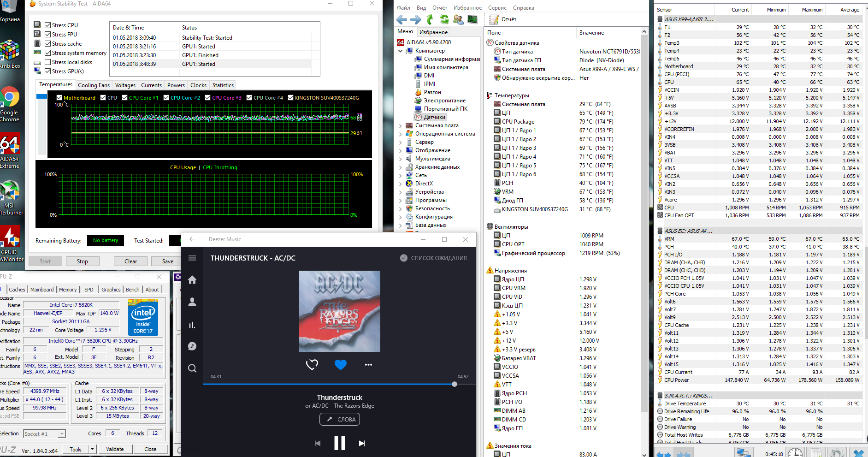Skip to next track in Deezer
Viewport: 868px width, 457px height.
click(362, 443)
